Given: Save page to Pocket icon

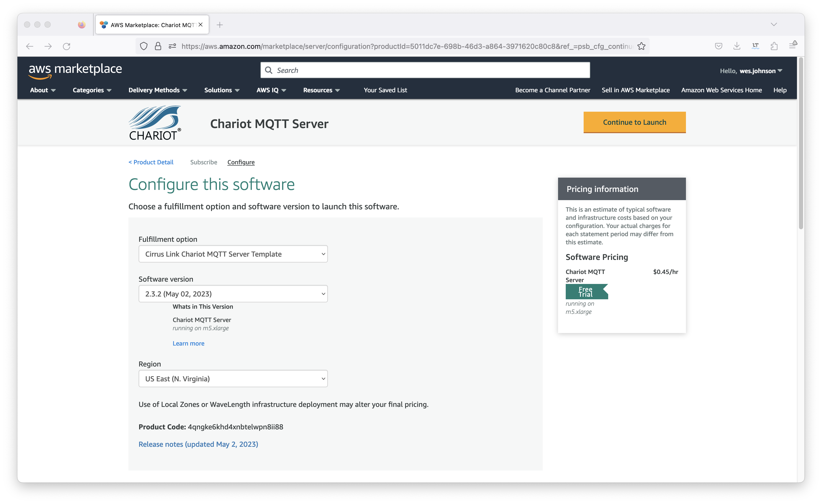Looking at the screenshot, I should pyautogui.click(x=719, y=46).
